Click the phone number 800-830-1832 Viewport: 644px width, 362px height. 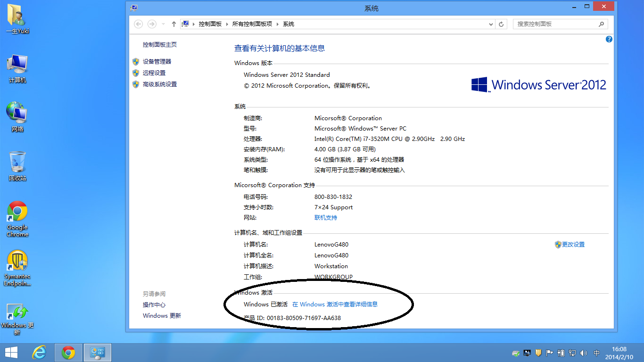(x=333, y=197)
